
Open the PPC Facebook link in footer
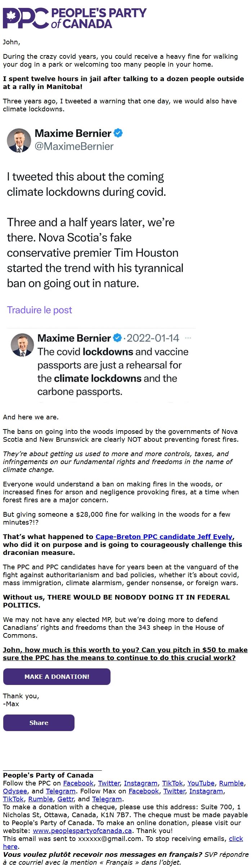click(x=78, y=783)
